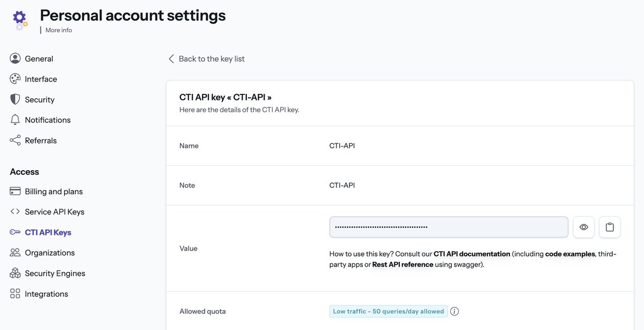Viewport: 644px width, 330px height.
Task: Click the settings gear logo icon
Action: click(x=20, y=20)
